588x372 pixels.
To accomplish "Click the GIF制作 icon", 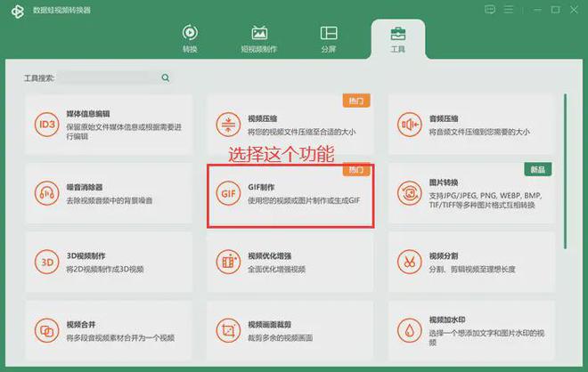I will click(x=228, y=193).
